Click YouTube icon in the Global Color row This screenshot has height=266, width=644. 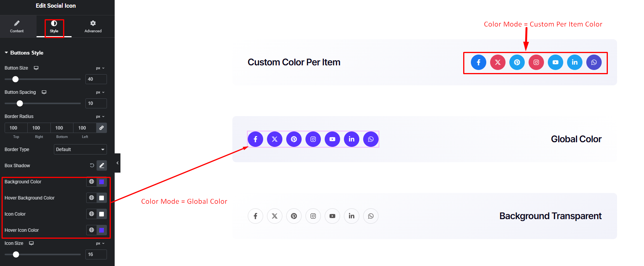(332, 139)
